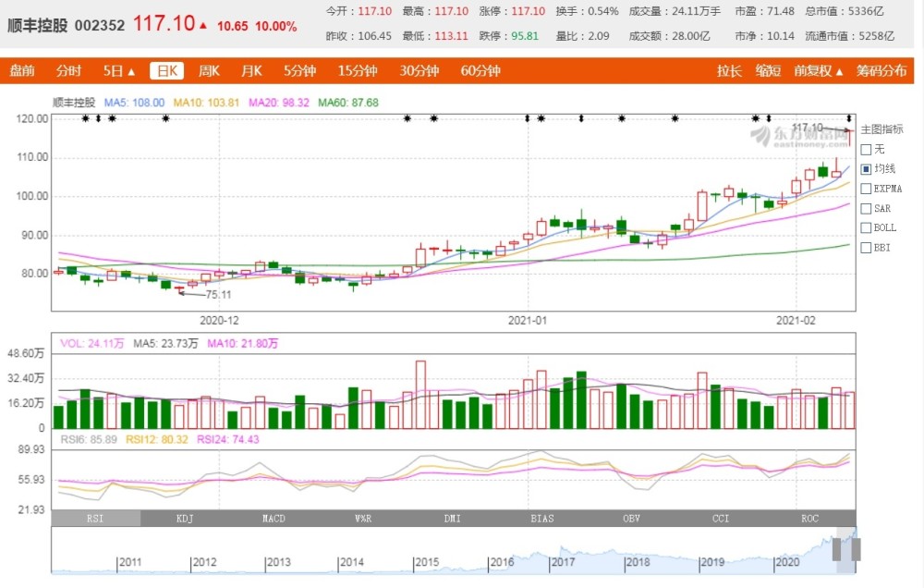924x588 pixels.
Task: Click the 缩短 shorten button
Action: [768, 71]
